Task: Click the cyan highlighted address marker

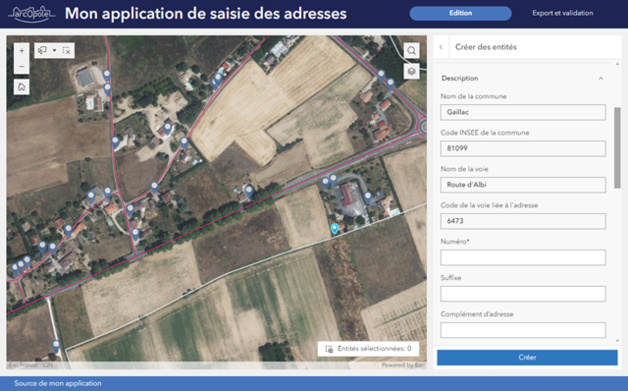Action: point(334,229)
